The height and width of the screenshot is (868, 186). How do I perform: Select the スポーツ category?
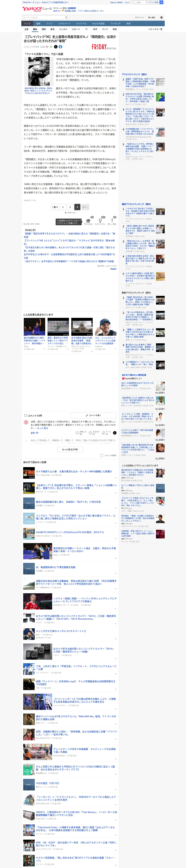coord(76,29)
